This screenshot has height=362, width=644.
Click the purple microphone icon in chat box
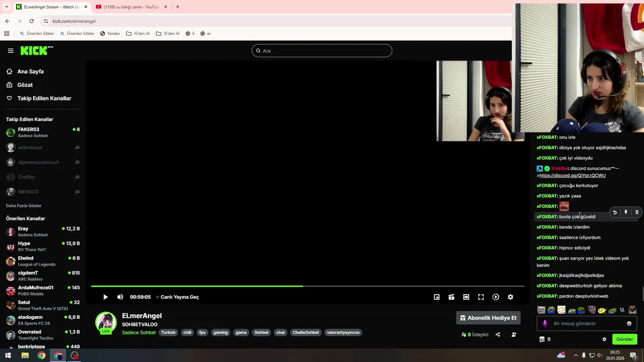click(545, 324)
